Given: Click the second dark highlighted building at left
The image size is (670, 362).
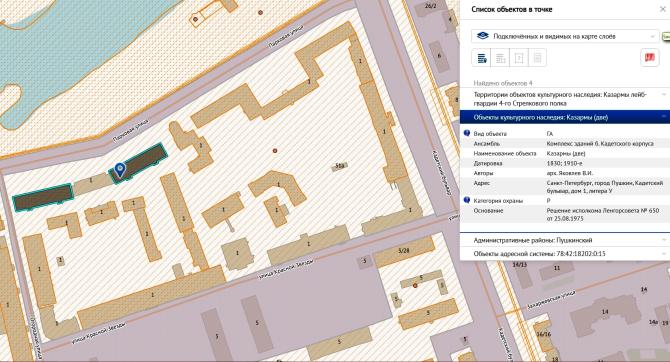Looking at the screenshot, I should pos(43,197).
